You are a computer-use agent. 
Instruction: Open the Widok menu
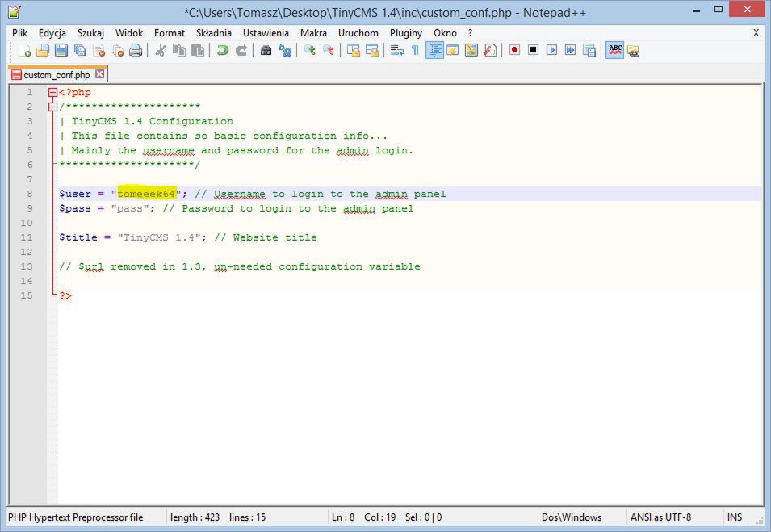(129, 33)
